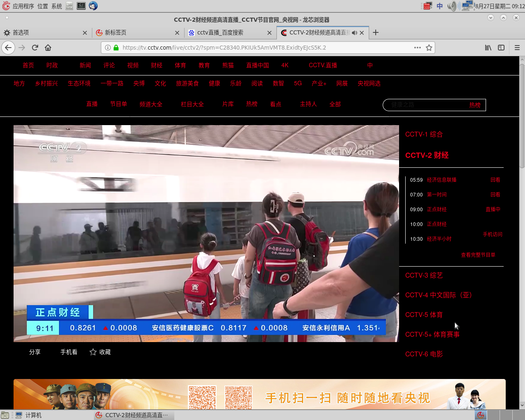Click 手机看 below the video

(69, 352)
